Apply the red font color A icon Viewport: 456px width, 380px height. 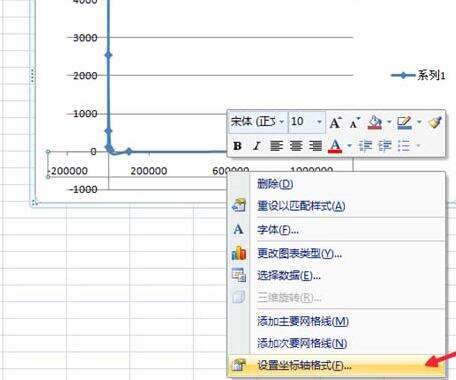335,146
